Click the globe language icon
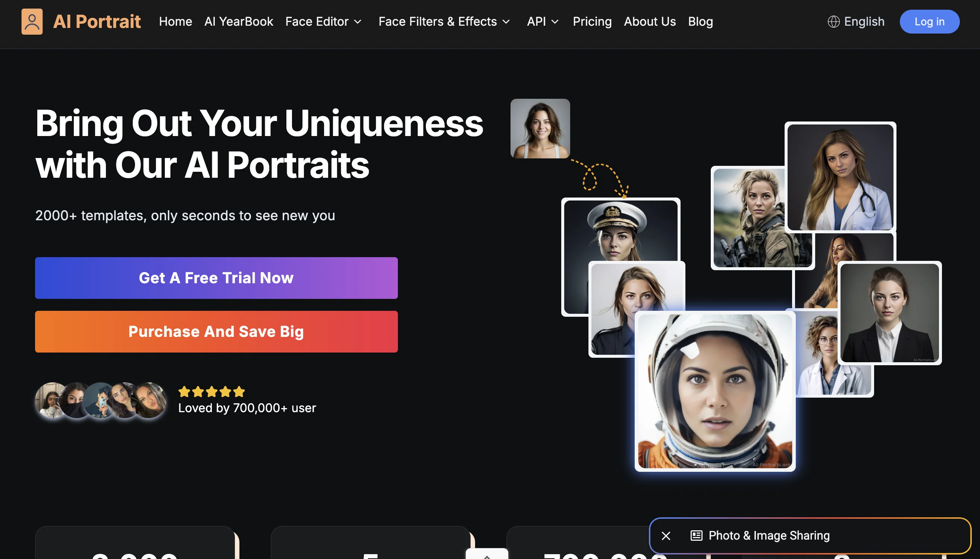Screen dimensions: 980x559 tap(833, 22)
